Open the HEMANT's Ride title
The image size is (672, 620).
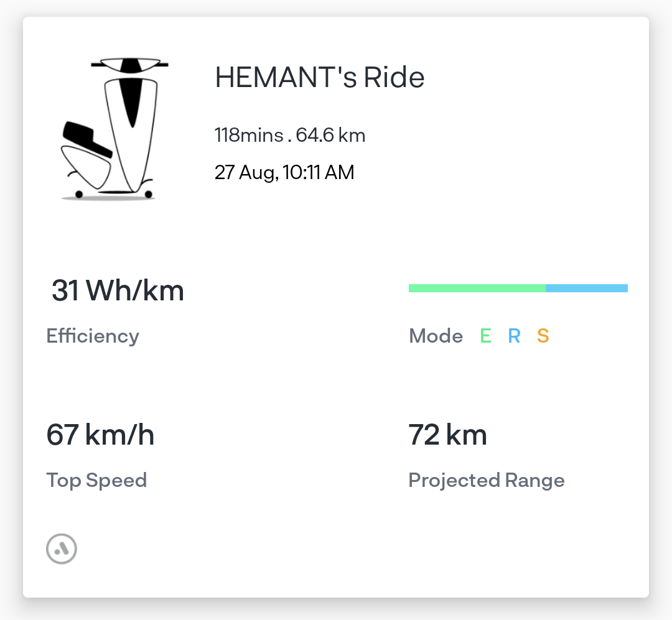tap(320, 78)
